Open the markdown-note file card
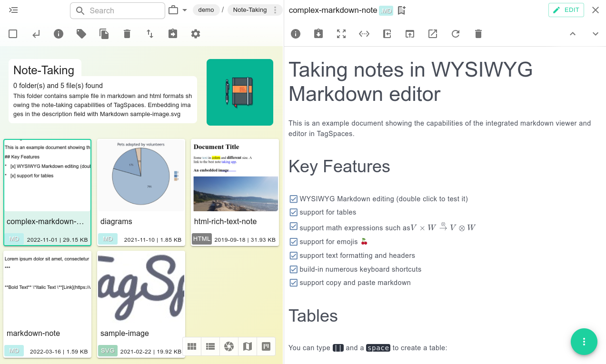 47,304
